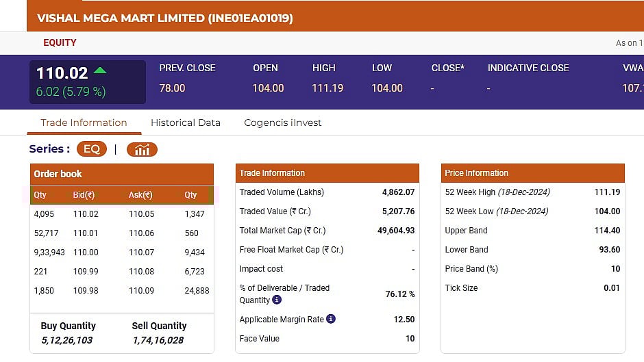Click the EQUITY label
The width and height of the screenshot is (644, 362).
coord(60,42)
